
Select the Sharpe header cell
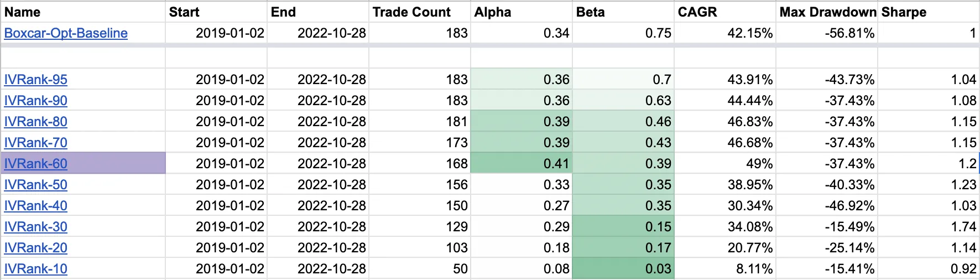tap(929, 12)
